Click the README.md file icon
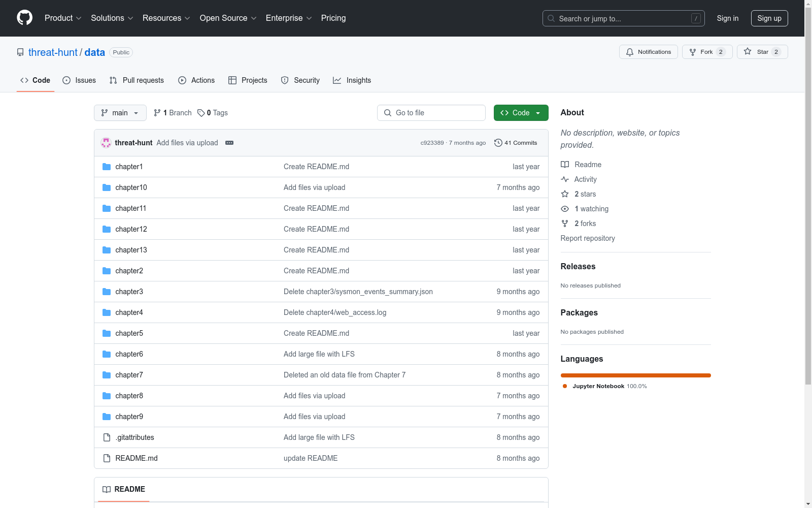 [x=107, y=458]
